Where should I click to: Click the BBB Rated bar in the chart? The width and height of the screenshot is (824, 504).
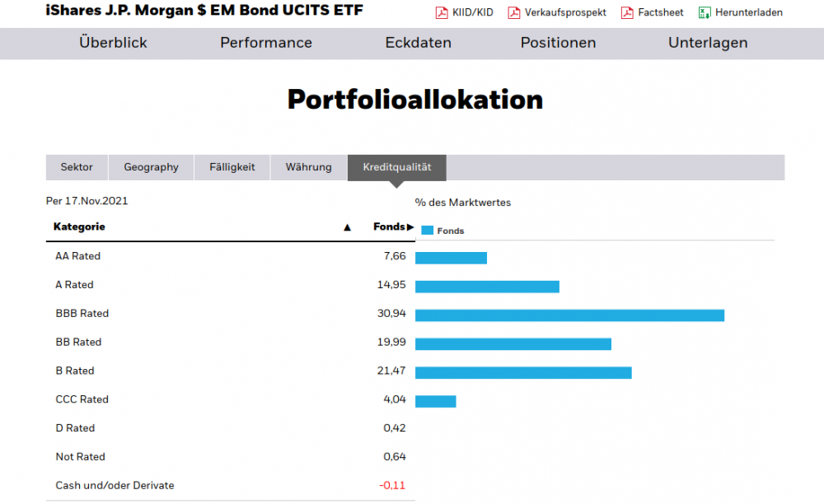pyautogui.click(x=569, y=315)
